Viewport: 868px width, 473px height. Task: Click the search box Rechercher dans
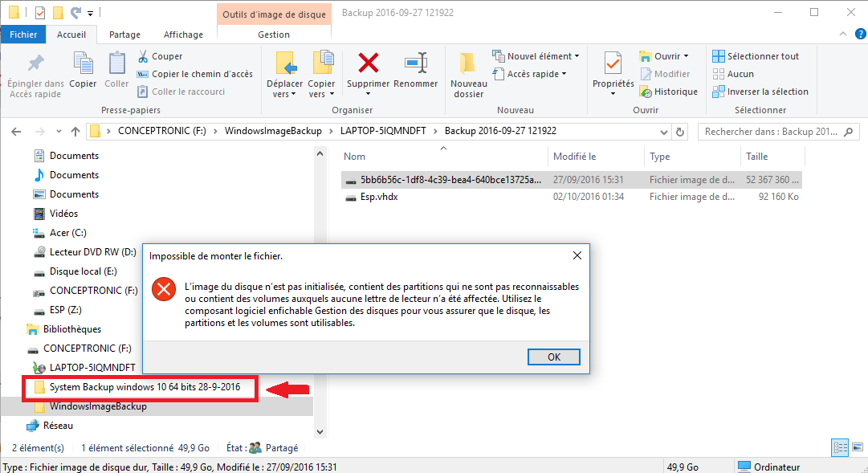tap(779, 132)
